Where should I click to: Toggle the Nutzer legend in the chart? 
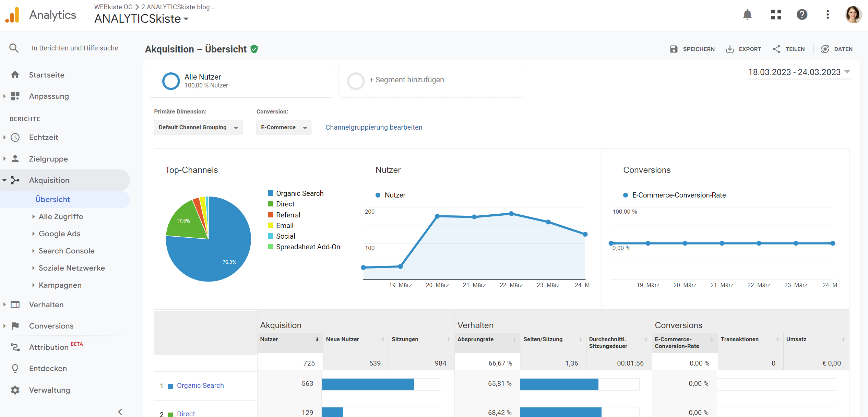coord(390,195)
